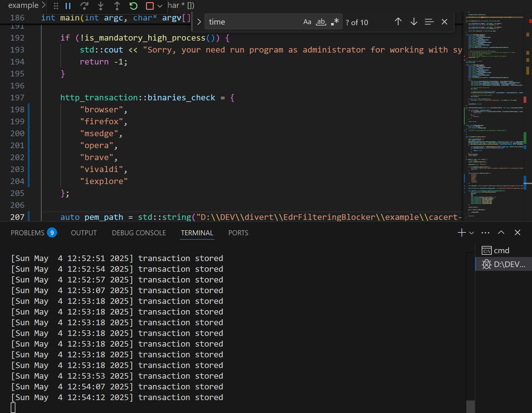This screenshot has height=413, width=532.
Task: Create a new terminal
Action: click(462, 233)
